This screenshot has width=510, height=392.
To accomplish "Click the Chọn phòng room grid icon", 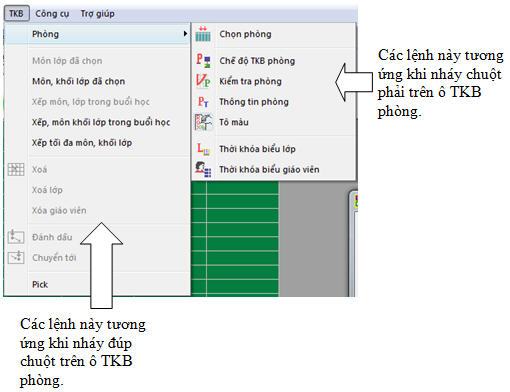I will click(x=203, y=34).
